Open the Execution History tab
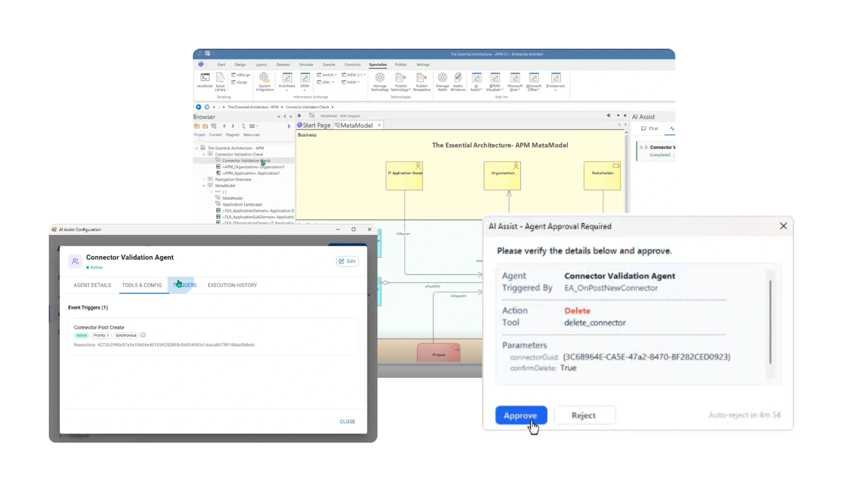Viewport: 868px width, 488px height. (232, 285)
